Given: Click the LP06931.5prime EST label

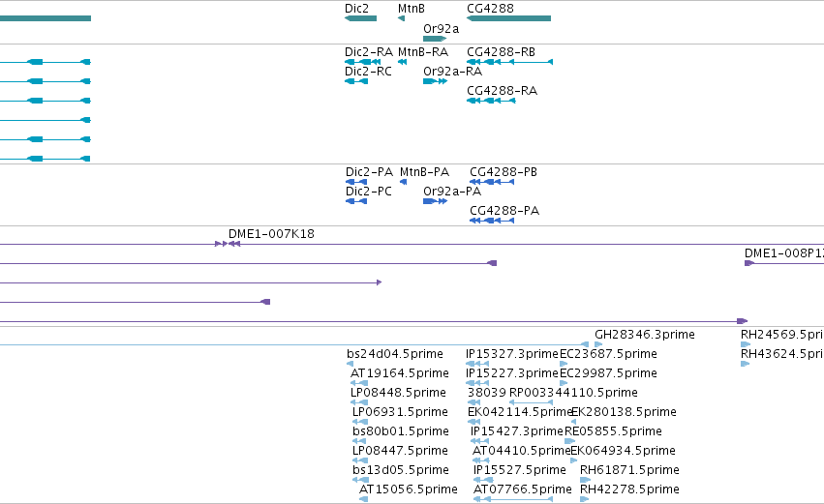Looking at the screenshot, I should click(x=400, y=412).
